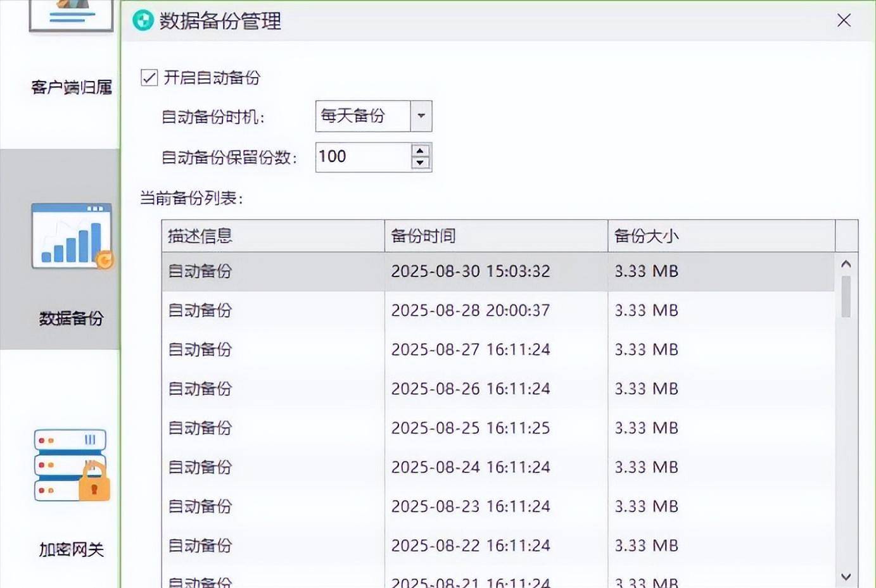Select 加密网关 label in the sidebar

coord(71,549)
